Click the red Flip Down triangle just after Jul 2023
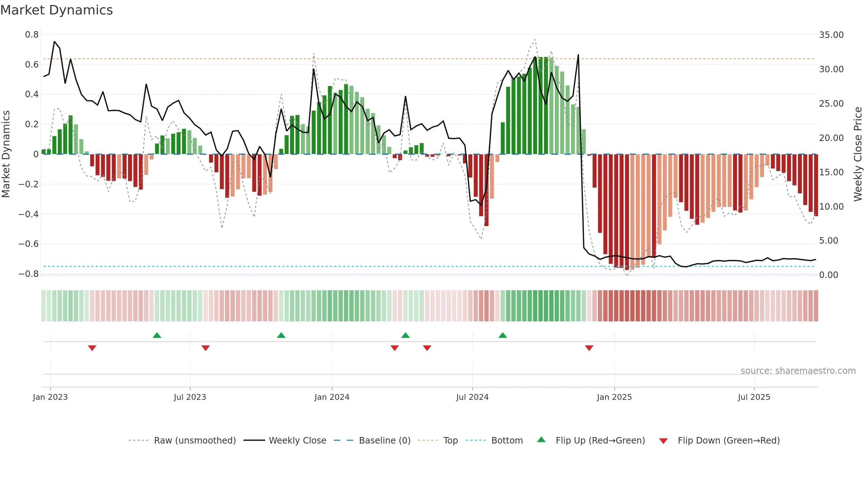 [x=205, y=348]
